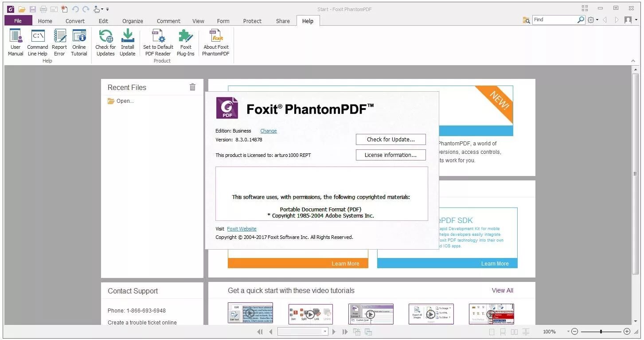
Task: Play the Edit Text video tutorial thumbnail
Action: coord(250,313)
